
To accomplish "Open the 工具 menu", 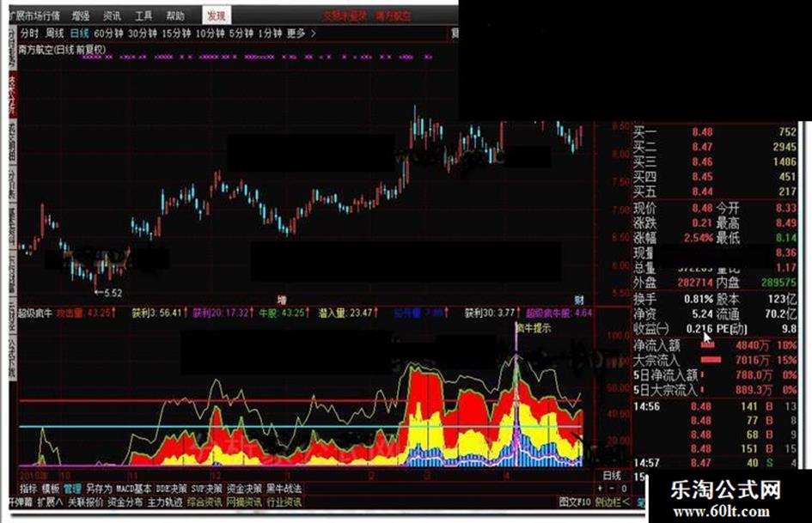I will click(x=143, y=16).
